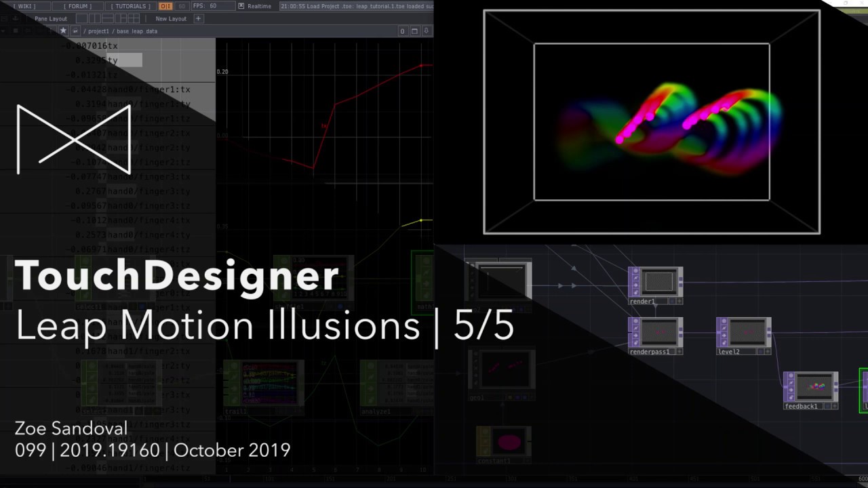
Task: Toggle viewer flag on feedback1 node
Action: pos(791,375)
